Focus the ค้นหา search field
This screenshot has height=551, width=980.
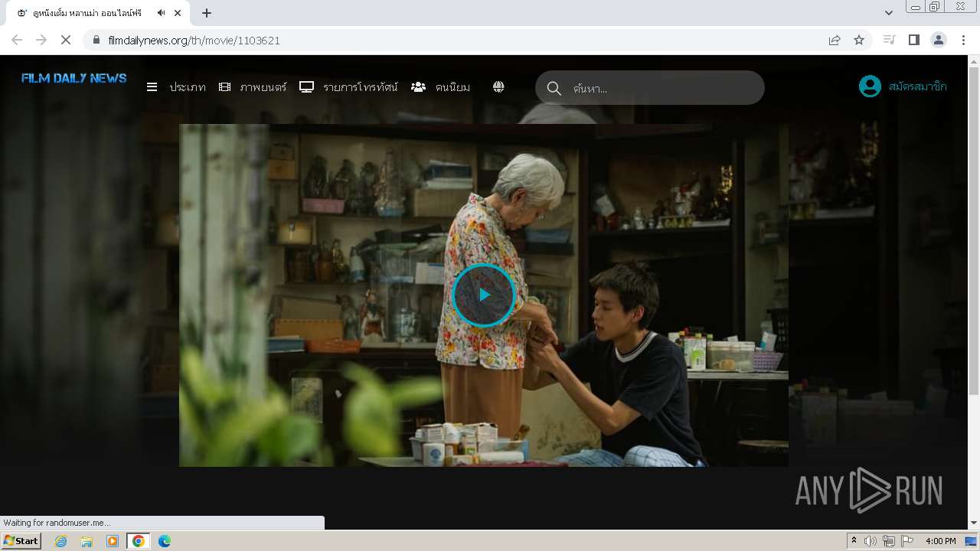coord(650,88)
